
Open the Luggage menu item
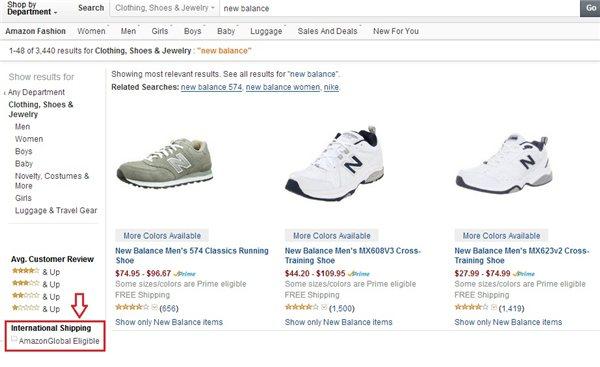(266, 31)
